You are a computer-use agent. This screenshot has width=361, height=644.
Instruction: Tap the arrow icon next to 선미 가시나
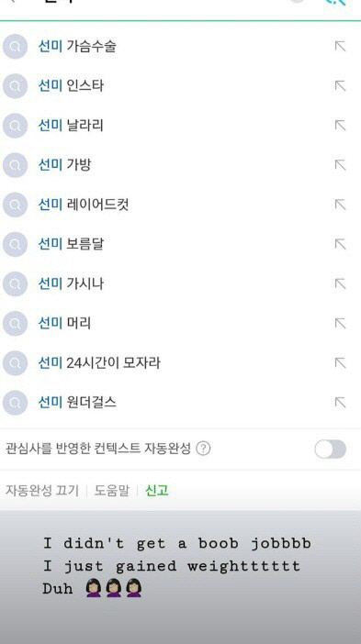340,283
